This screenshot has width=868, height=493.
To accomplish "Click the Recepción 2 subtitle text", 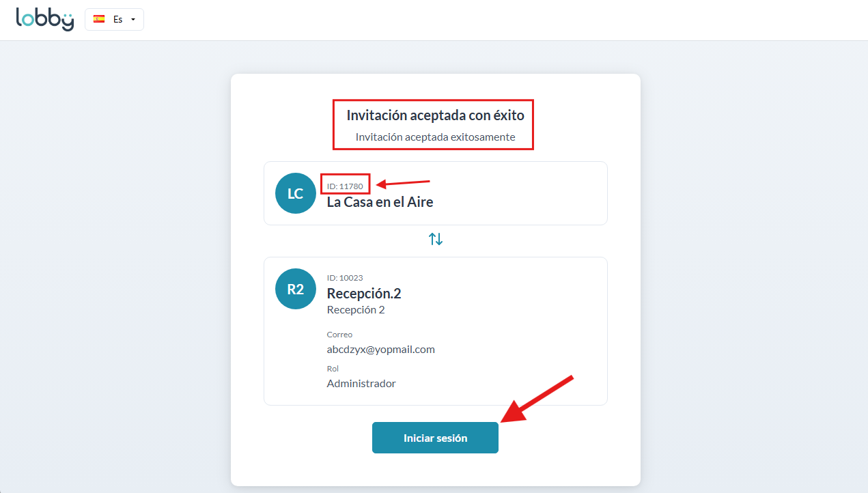I will coord(356,310).
